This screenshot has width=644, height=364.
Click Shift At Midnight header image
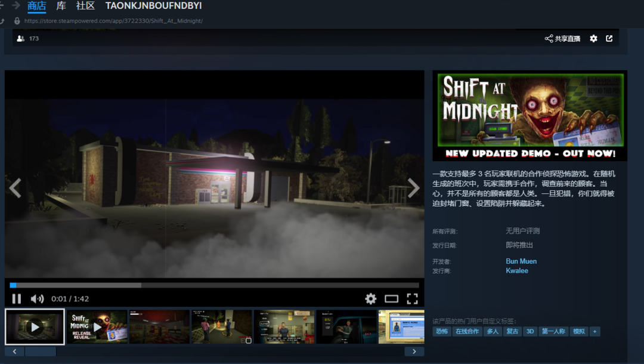tap(530, 115)
